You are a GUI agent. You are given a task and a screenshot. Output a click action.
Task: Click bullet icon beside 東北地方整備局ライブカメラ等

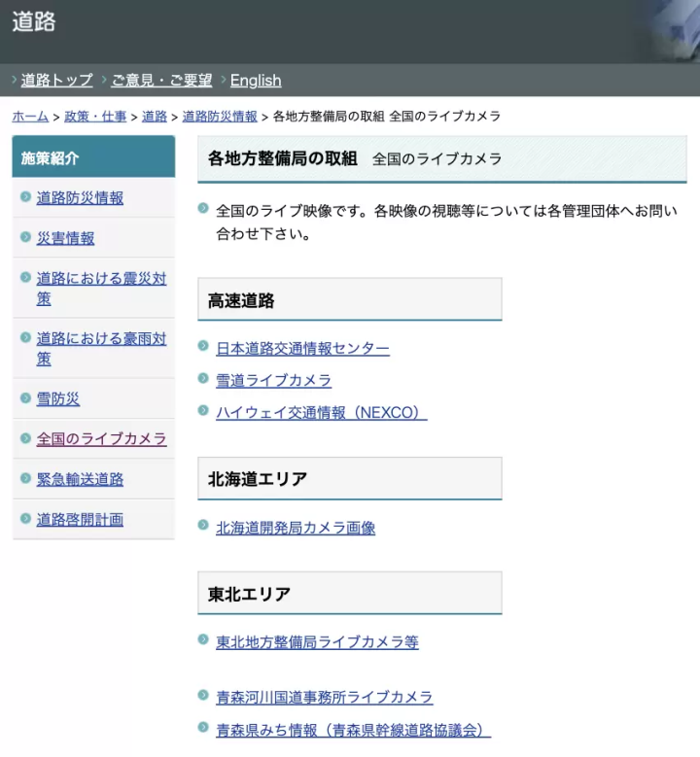(x=203, y=639)
